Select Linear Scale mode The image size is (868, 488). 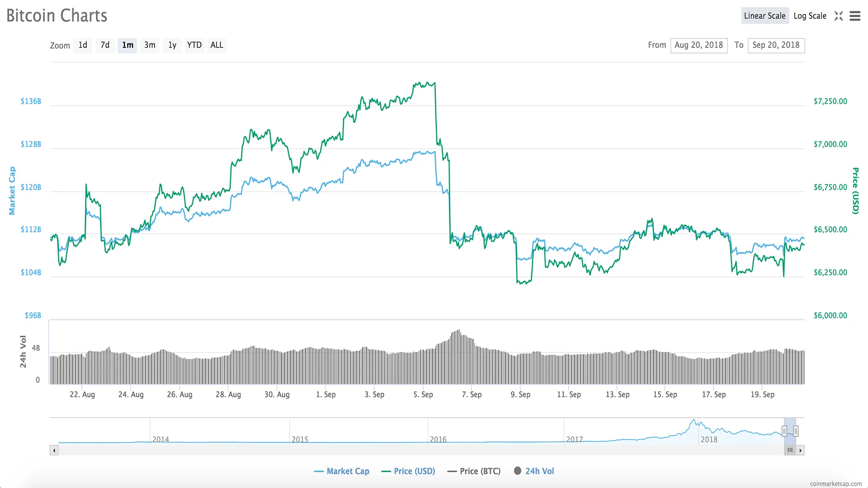pos(764,16)
